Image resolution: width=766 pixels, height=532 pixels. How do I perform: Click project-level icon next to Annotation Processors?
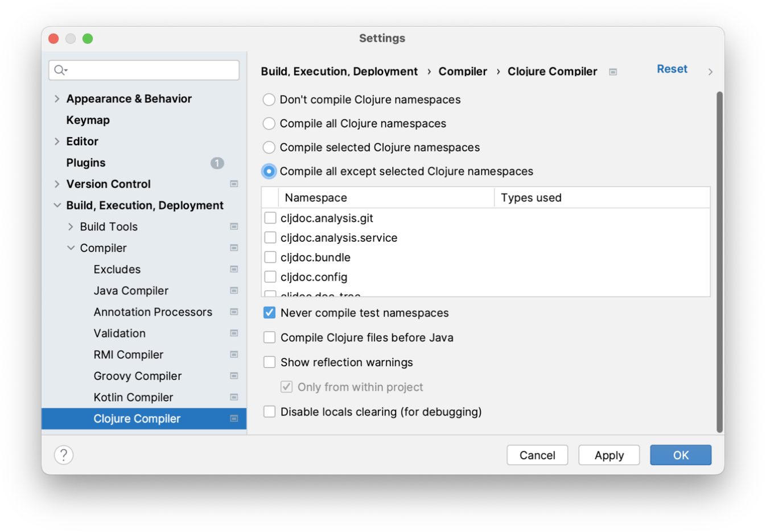click(234, 312)
